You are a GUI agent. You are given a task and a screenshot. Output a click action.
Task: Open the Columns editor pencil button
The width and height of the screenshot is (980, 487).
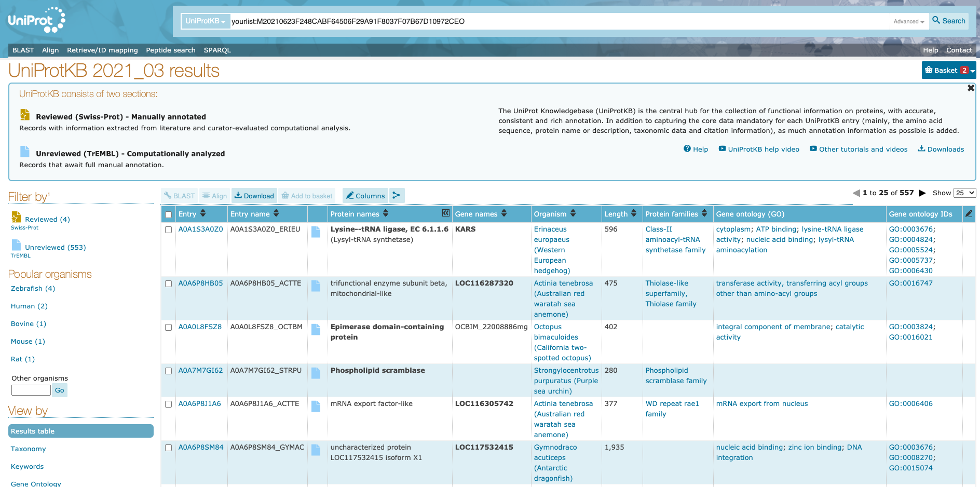(x=365, y=196)
